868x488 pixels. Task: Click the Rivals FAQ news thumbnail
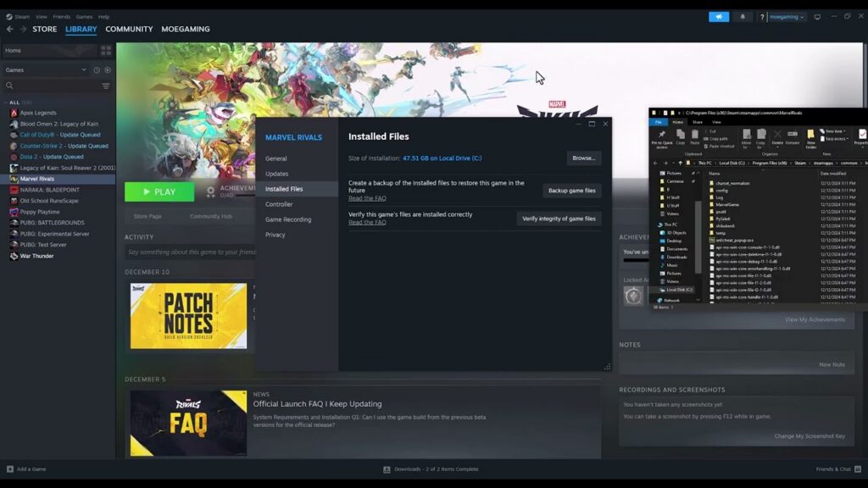pyautogui.click(x=188, y=424)
